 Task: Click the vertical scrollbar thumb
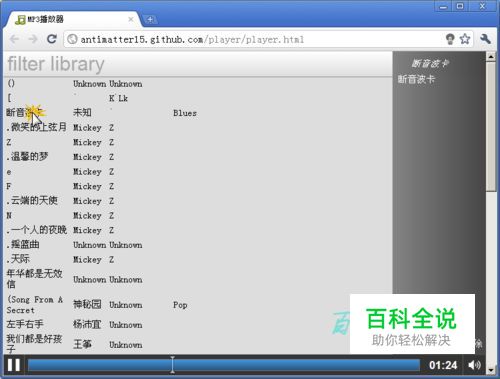click(491, 126)
